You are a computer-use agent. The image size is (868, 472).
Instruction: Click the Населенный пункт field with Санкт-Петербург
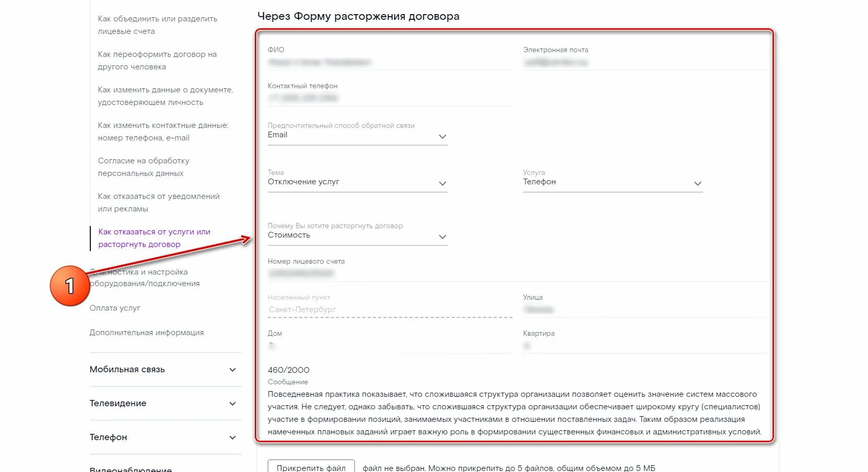390,310
